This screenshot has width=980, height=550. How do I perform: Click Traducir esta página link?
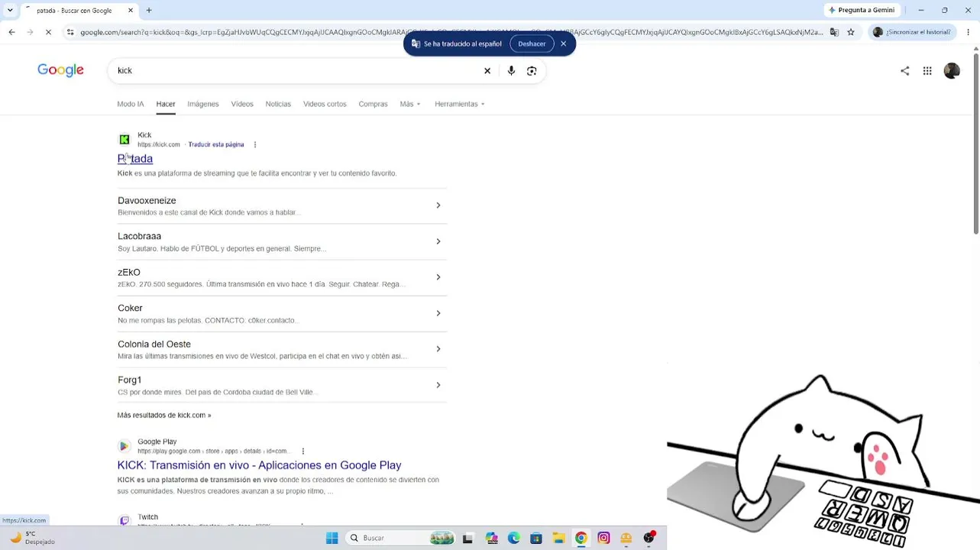click(x=216, y=144)
